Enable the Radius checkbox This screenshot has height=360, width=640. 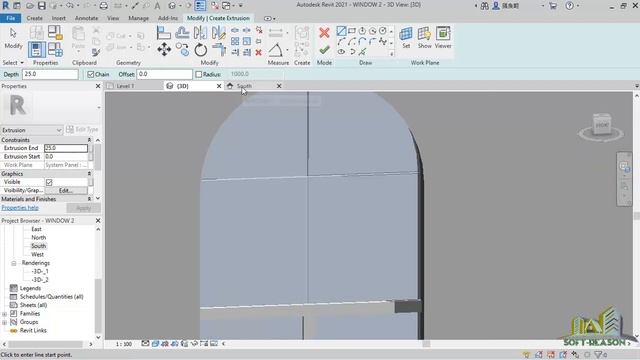(199, 74)
